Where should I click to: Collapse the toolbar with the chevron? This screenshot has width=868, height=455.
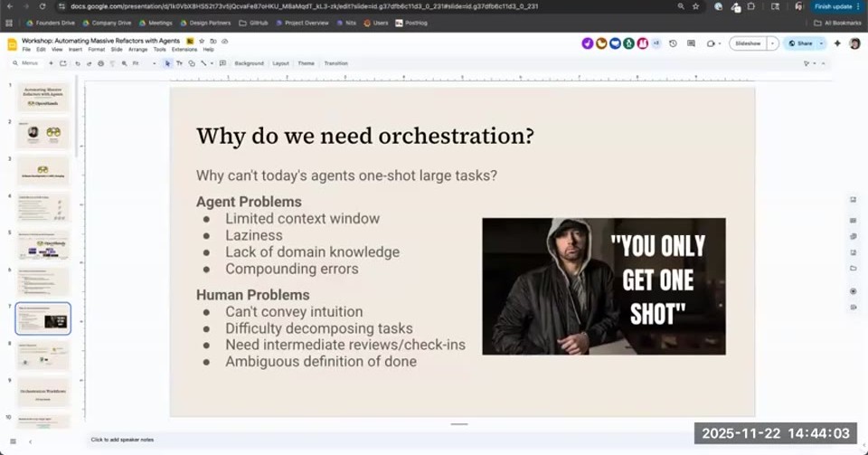click(824, 63)
